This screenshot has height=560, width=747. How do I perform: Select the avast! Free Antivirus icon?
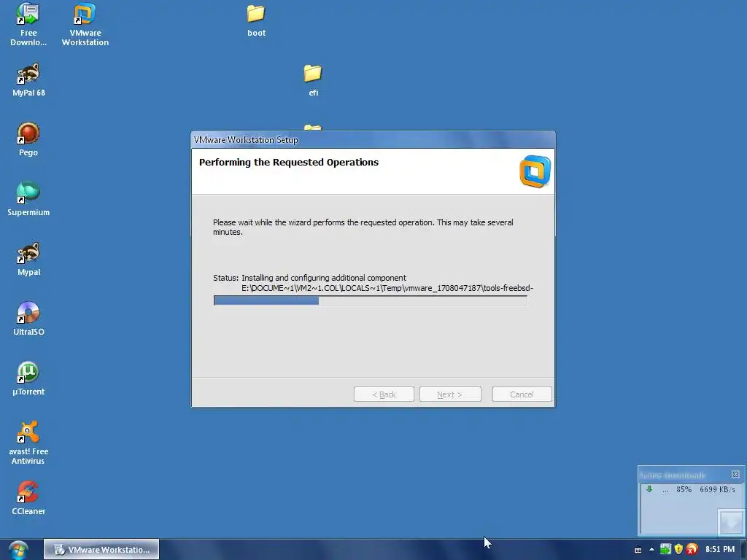[x=28, y=443]
